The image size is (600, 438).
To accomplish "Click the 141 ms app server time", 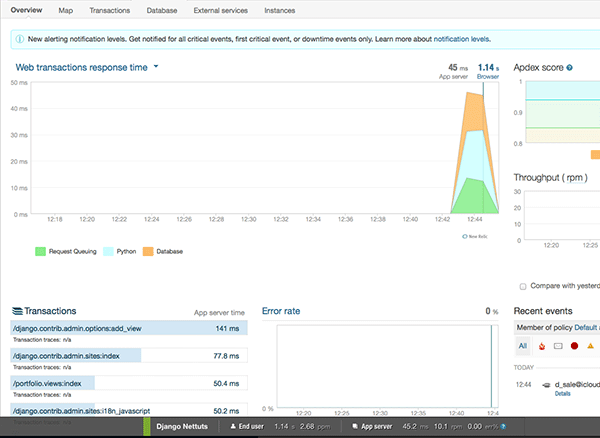I will coord(227,328).
